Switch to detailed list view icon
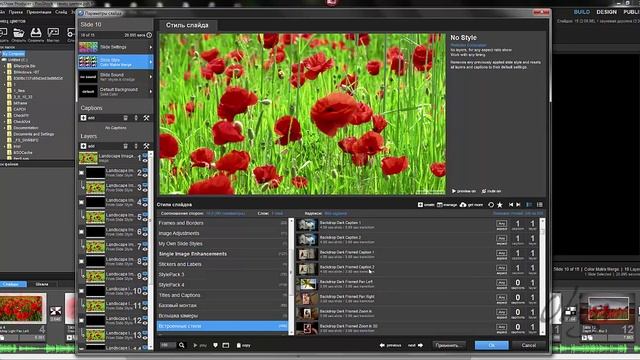640x360 pixels. coord(529,204)
